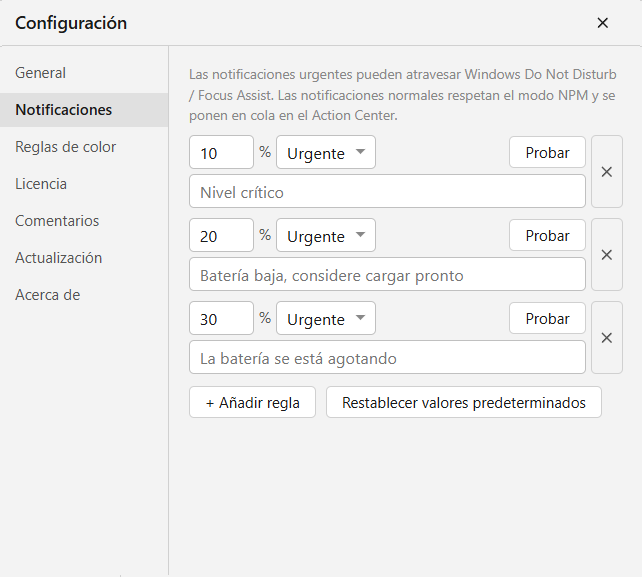Test the 10% notification with Probar

[x=547, y=152]
